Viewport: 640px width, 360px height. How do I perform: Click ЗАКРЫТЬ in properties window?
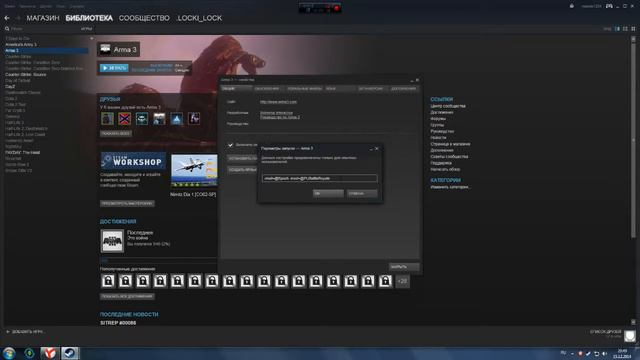coord(404,267)
